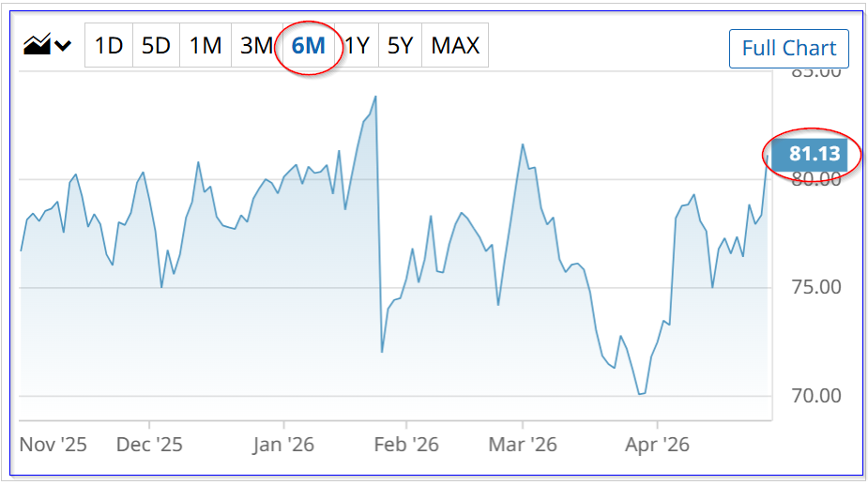The height and width of the screenshot is (485, 868).
Task: Click the Mar '26 axis label
Action: (x=523, y=445)
